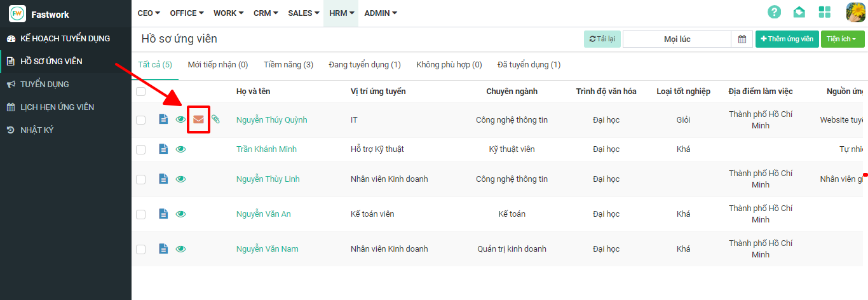Screen dimensions: 868x300
Task: Open the Tiện ích dropdown button
Action: (x=843, y=39)
